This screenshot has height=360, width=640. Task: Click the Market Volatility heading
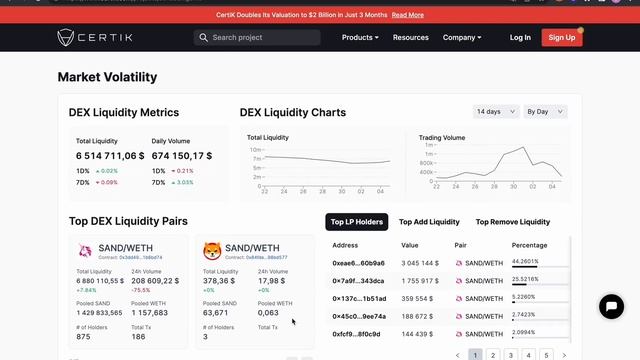coord(107,77)
